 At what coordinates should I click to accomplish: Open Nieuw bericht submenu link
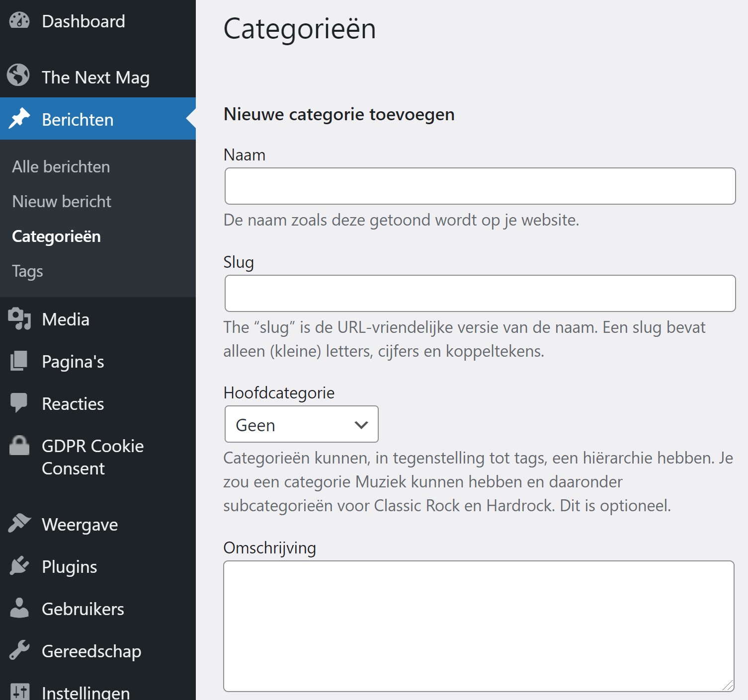62,202
